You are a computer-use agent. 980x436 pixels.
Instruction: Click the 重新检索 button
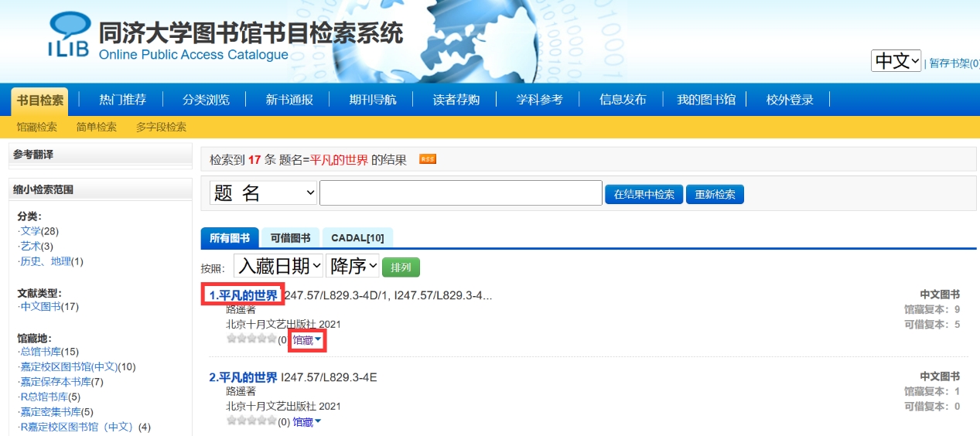715,194
